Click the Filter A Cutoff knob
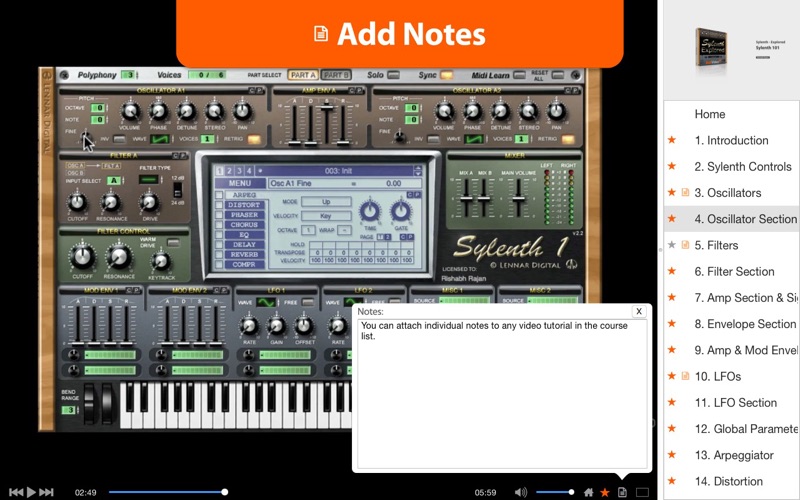Image resolution: width=800 pixels, height=500 pixels. pyautogui.click(x=78, y=202)
